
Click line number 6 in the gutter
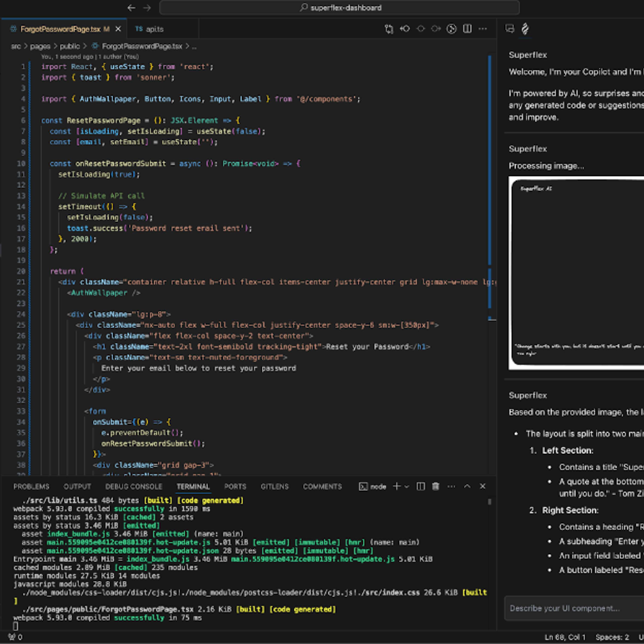coord(23,121)
